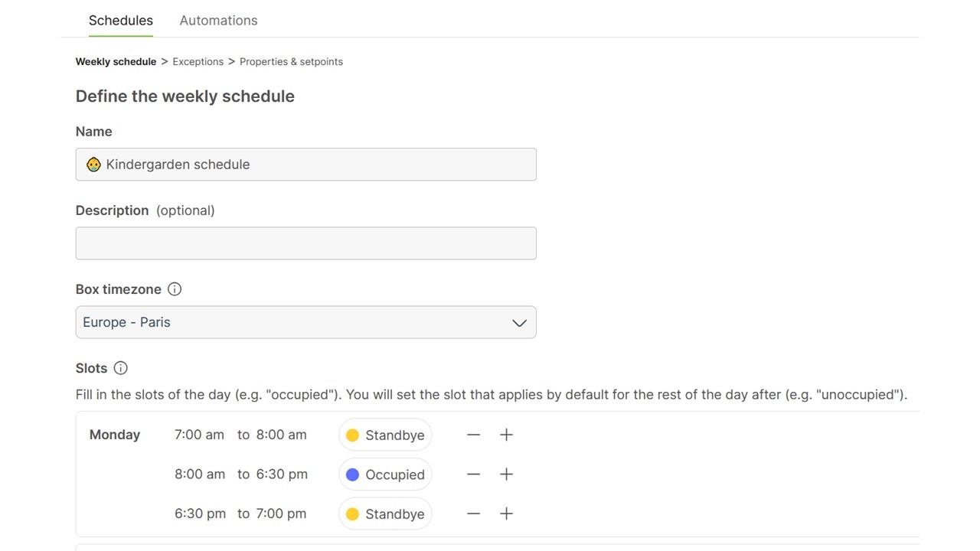Select the Schedules tab
This screenshot has height=551, width=980.
(x=120, y=21)
